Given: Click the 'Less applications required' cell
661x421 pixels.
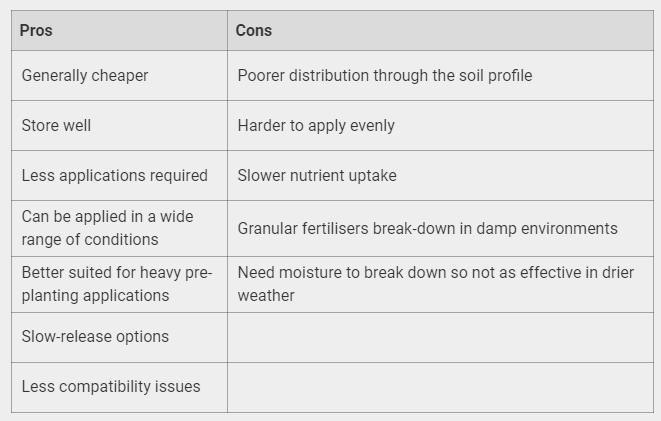Looking at the screenshot, I should point(115,176).
